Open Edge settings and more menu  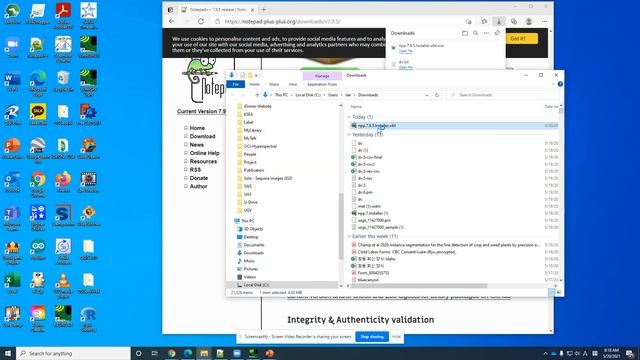click(x=544, y=22)
